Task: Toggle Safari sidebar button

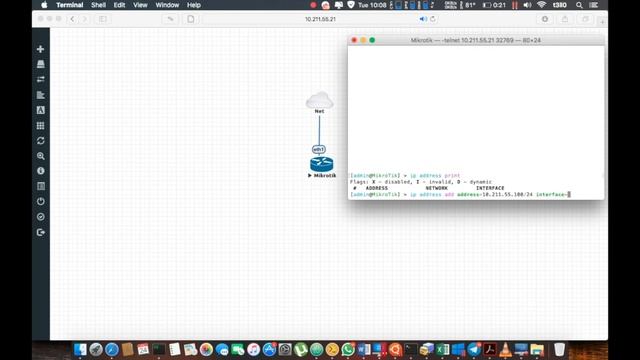Action: pyautogui.click(x=102, y=19)
